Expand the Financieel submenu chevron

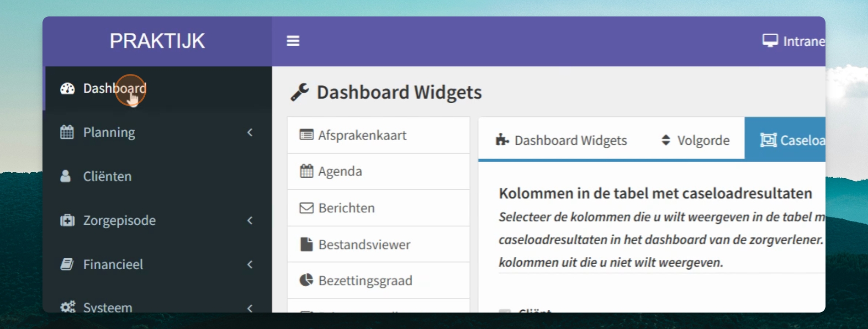(x=250, y=264)
